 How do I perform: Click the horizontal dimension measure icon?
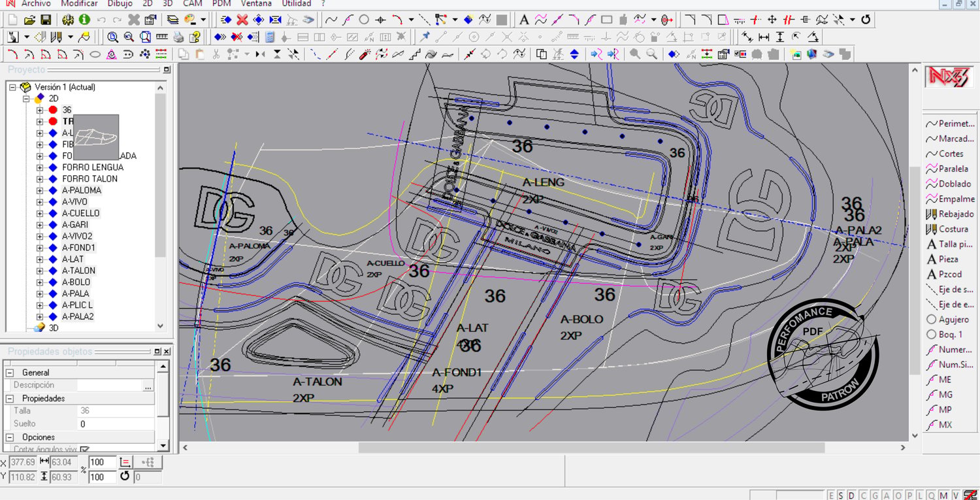tap(764, 37)
